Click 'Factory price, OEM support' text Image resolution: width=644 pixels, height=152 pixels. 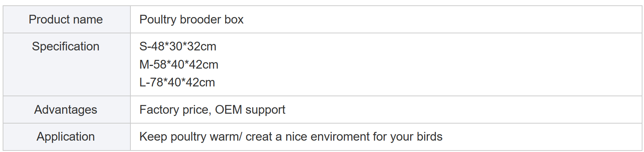coord(212,110)
